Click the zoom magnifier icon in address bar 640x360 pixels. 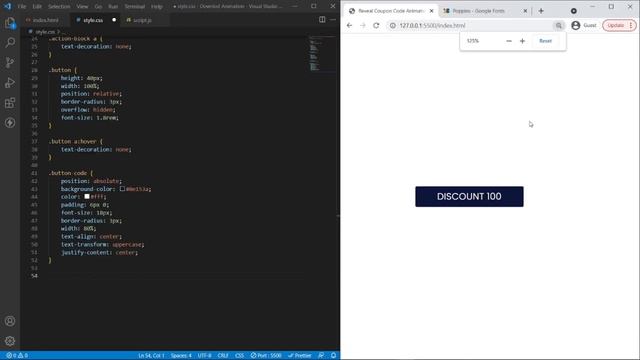(559, 25)
